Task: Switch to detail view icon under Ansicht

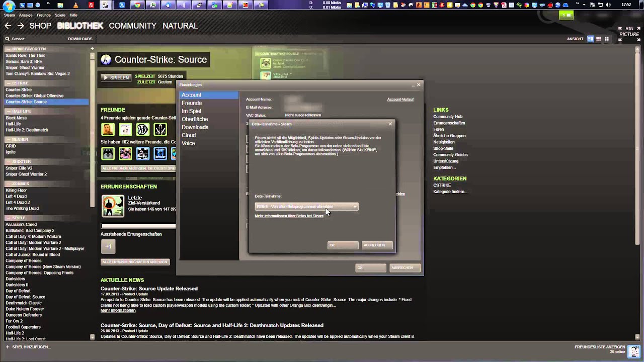Action: (x=591, y=39)
